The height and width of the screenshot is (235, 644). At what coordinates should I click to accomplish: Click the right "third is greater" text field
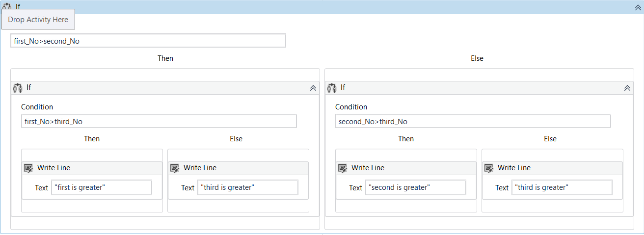point(562,187)
